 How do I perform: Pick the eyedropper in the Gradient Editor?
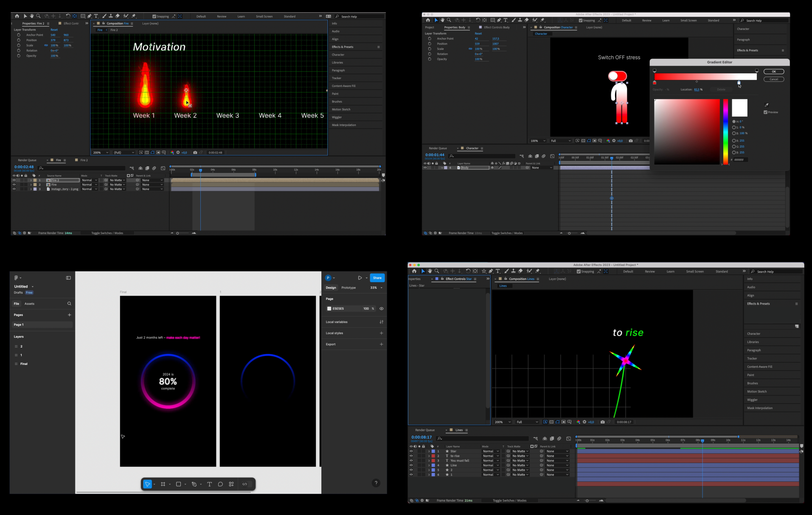[x=766, y=105]
